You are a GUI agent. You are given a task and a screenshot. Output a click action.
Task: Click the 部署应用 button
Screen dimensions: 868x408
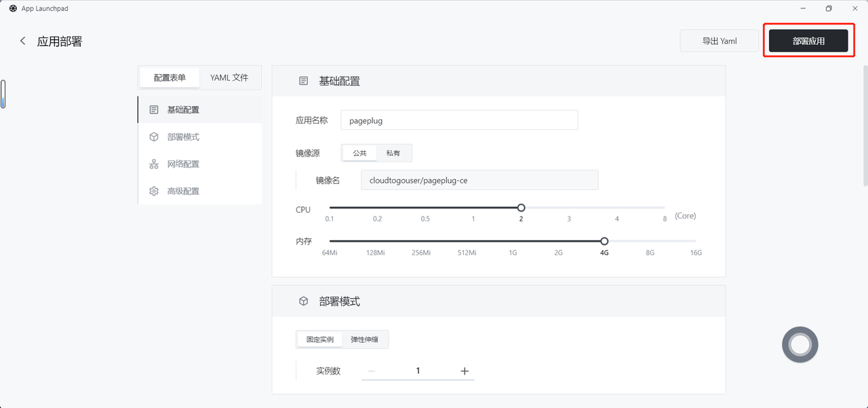click(808, 41)
